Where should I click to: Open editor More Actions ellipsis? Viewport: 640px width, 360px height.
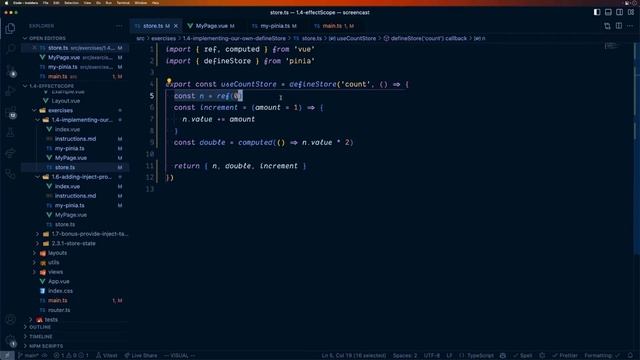pos(630,26)
